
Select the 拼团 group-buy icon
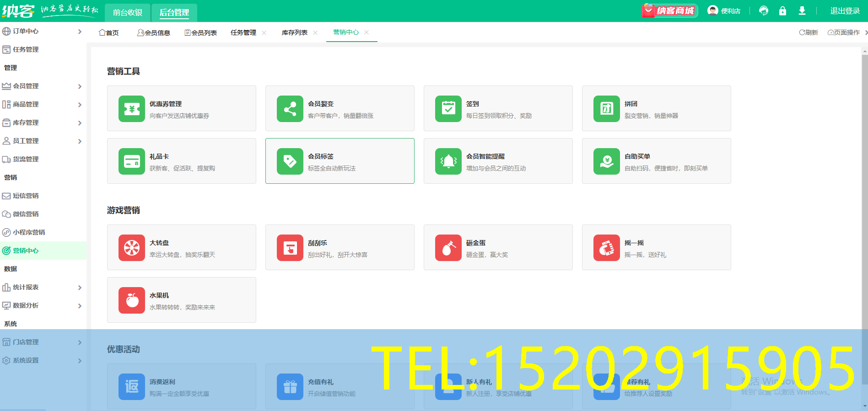click(x=607, y=109)
